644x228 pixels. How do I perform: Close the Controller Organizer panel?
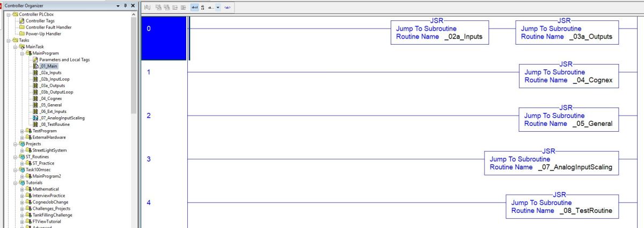pos(133,5)
